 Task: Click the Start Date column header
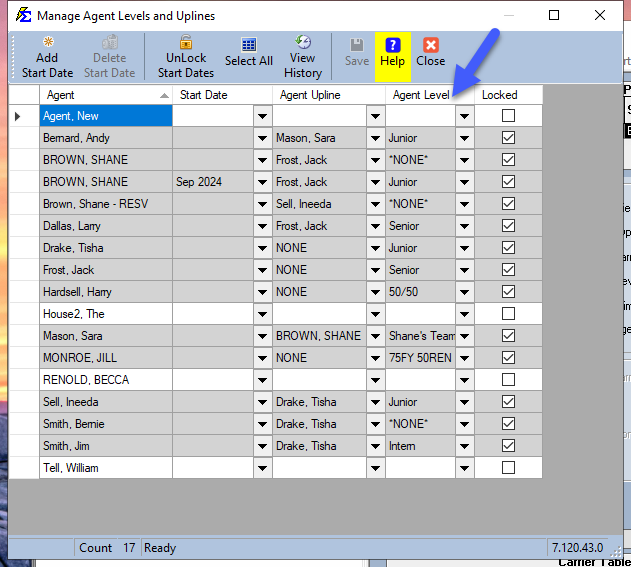[x=222, y=95]
